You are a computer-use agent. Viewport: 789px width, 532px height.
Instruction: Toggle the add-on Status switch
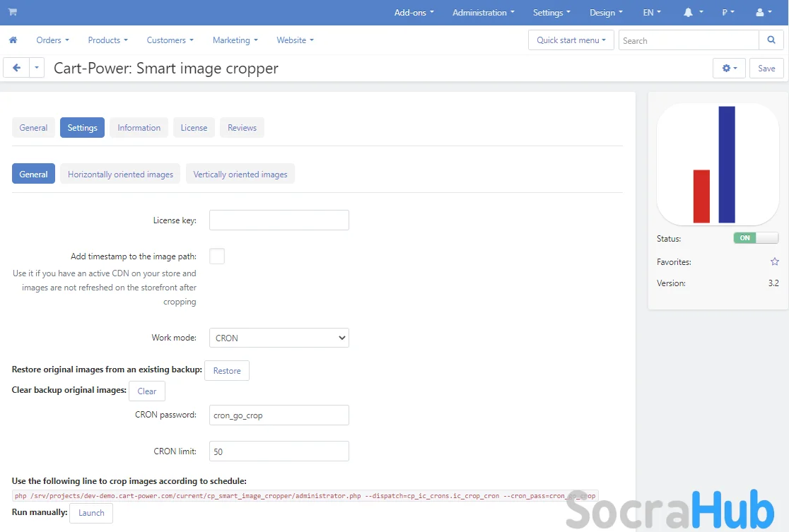pos(756,238)
